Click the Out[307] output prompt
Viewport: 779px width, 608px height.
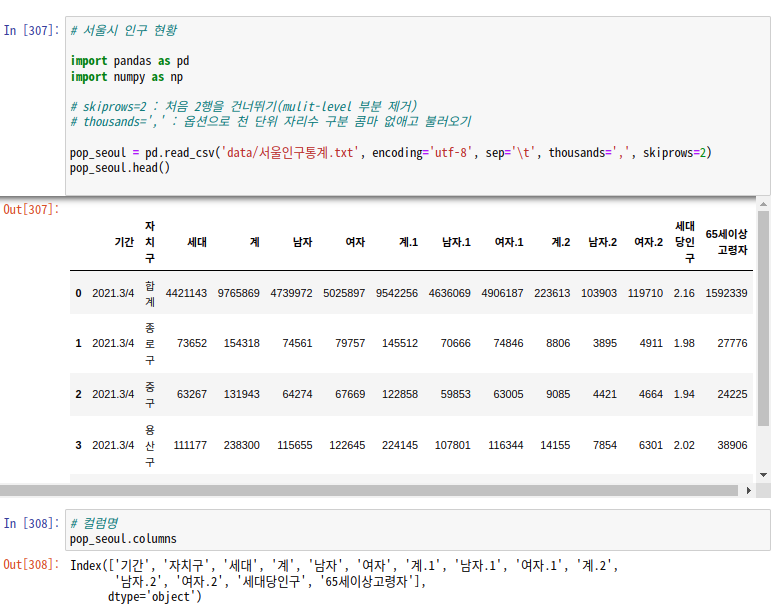(x=31, y=210)
